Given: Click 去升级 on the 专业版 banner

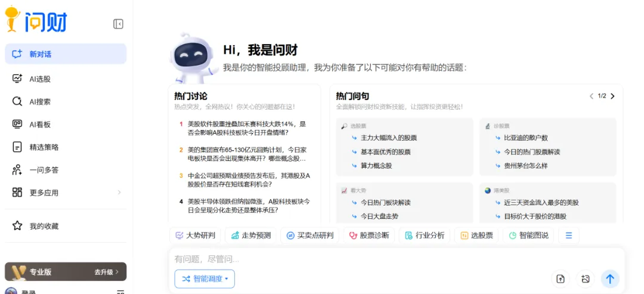Looking at the screenshot, I should pyautogui.click(x=106, y=272).
